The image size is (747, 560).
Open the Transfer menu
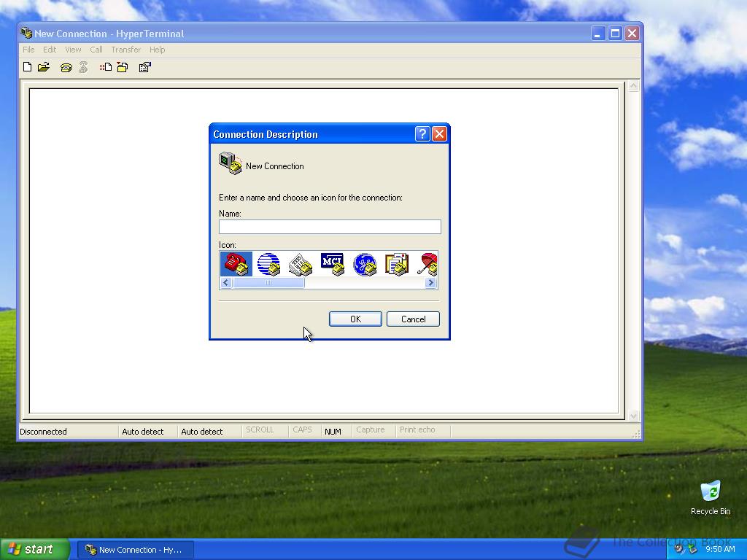[x=125, y=50]
